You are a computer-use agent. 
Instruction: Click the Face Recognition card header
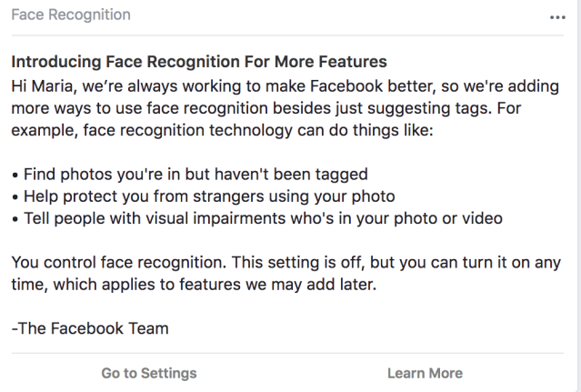[x=71, y=15]
